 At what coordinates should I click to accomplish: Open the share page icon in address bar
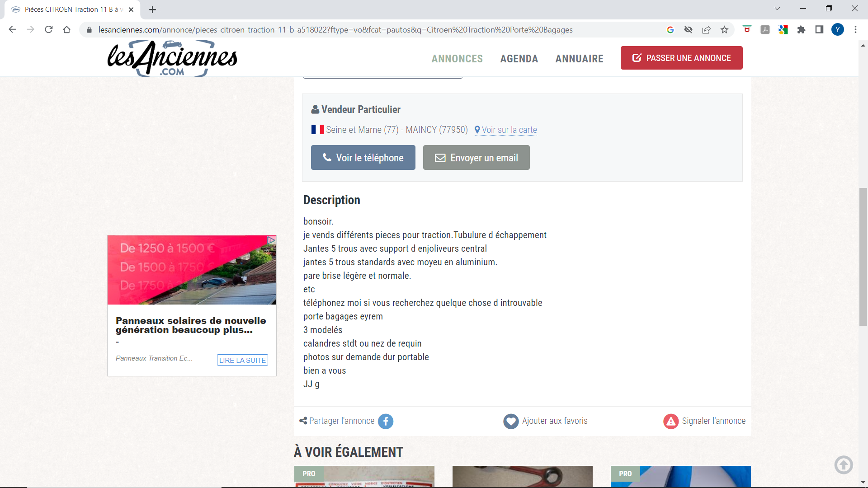point(706,30)
